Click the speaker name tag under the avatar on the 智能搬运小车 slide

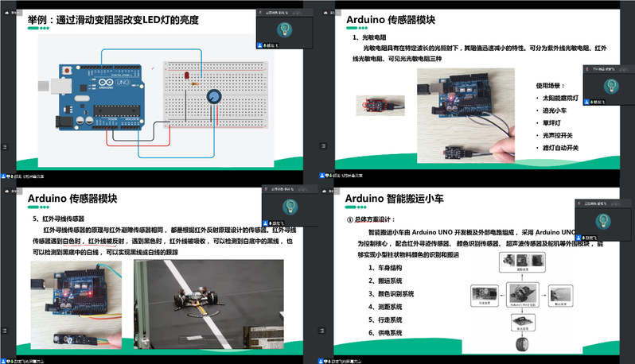point(586,238)
